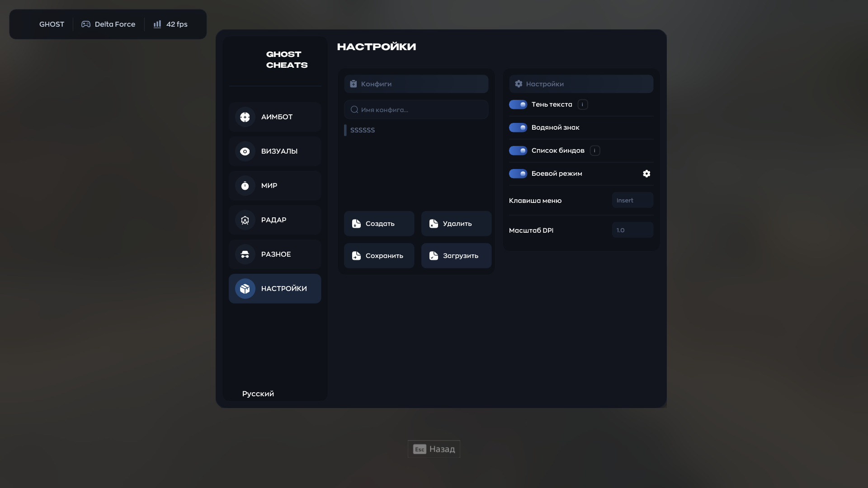Turn off the Список биндов switch

(x=518, y=150)
